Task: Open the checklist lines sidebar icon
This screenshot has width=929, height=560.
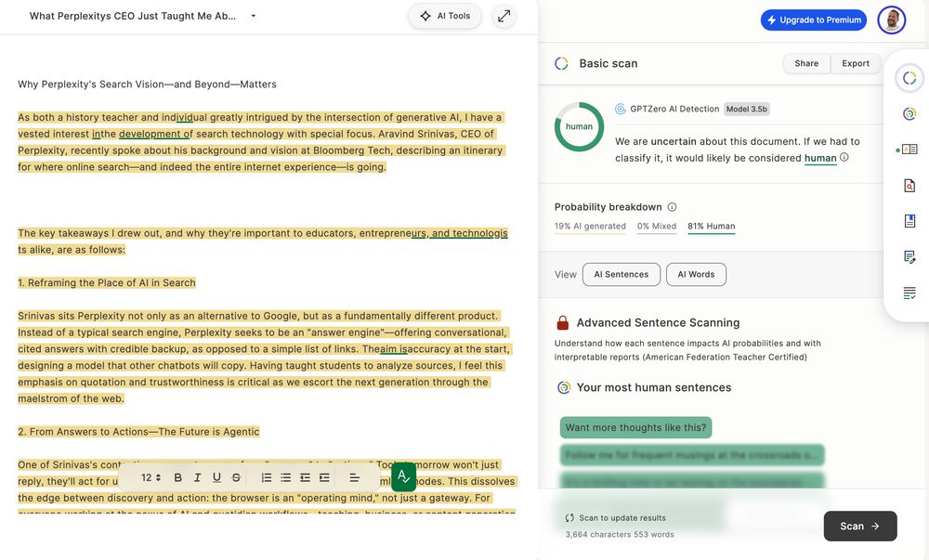Action: pos(909,293)
